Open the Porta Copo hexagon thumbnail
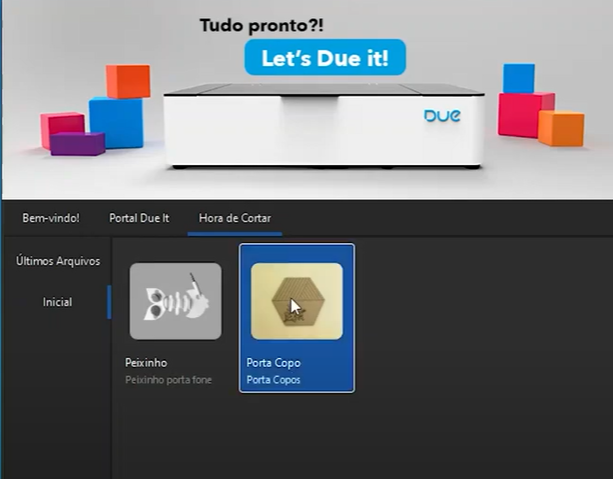The width and height of the screenshot is (613, 479). coord(297,301)
